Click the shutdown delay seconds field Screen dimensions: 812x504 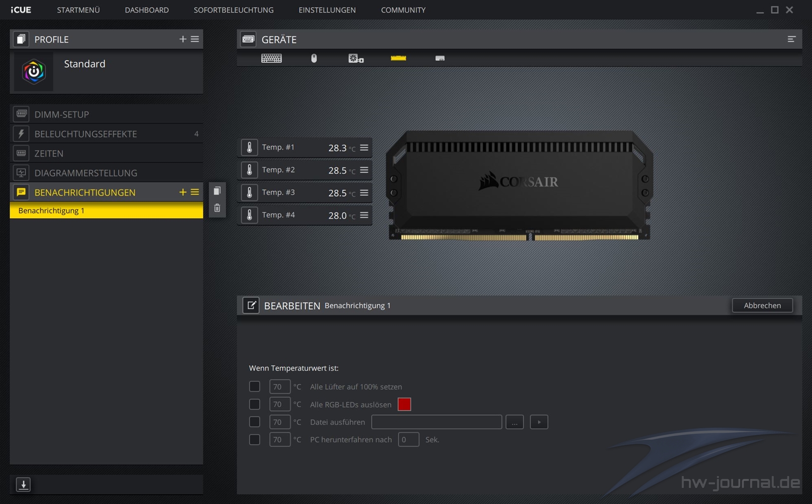pos(409,439)
